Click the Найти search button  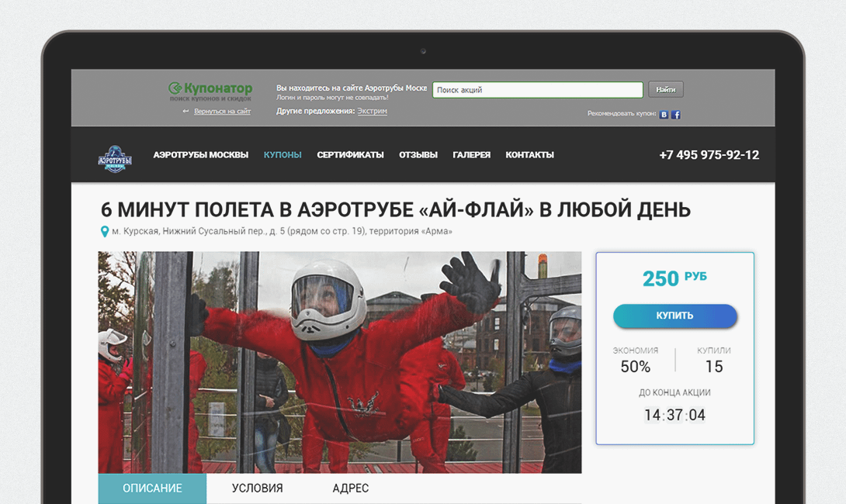[x=666, y=89]
